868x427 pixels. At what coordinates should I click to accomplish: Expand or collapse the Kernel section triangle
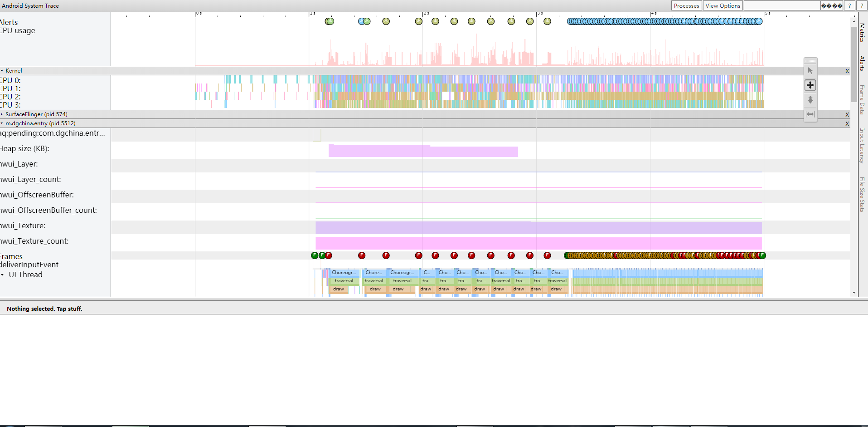[2, 71]
